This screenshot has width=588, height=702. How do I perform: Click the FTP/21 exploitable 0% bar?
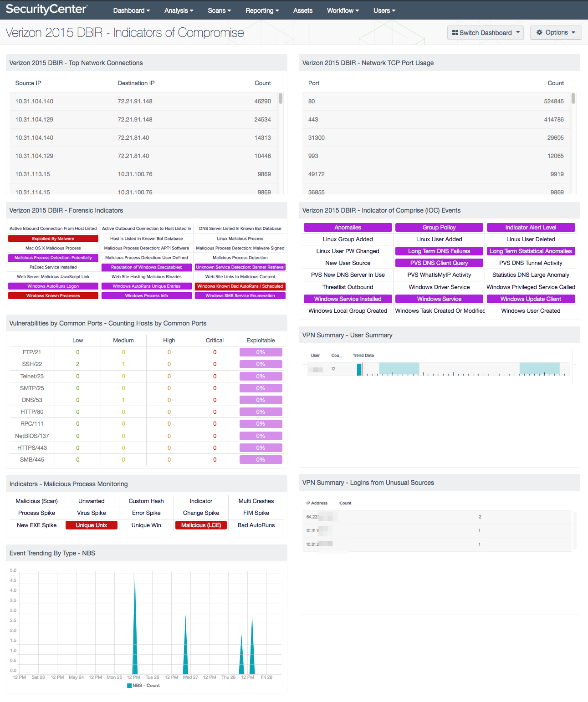click(261, 352)
